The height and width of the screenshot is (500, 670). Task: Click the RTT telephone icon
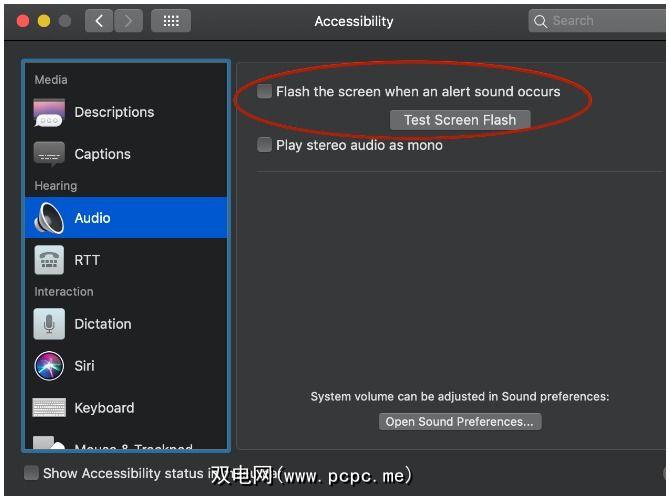pyautogui.click(x=49, y=260)
